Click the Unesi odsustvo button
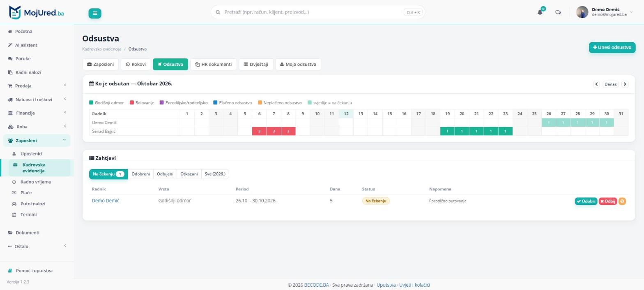The image size is (644, 290). [612, 47]
